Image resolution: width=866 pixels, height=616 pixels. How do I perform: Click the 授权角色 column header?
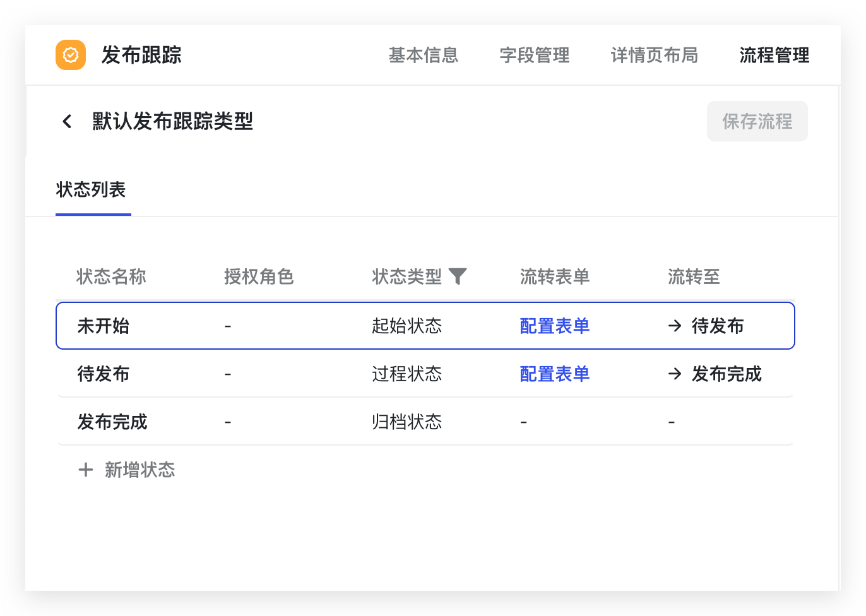[x=259, y=276]
